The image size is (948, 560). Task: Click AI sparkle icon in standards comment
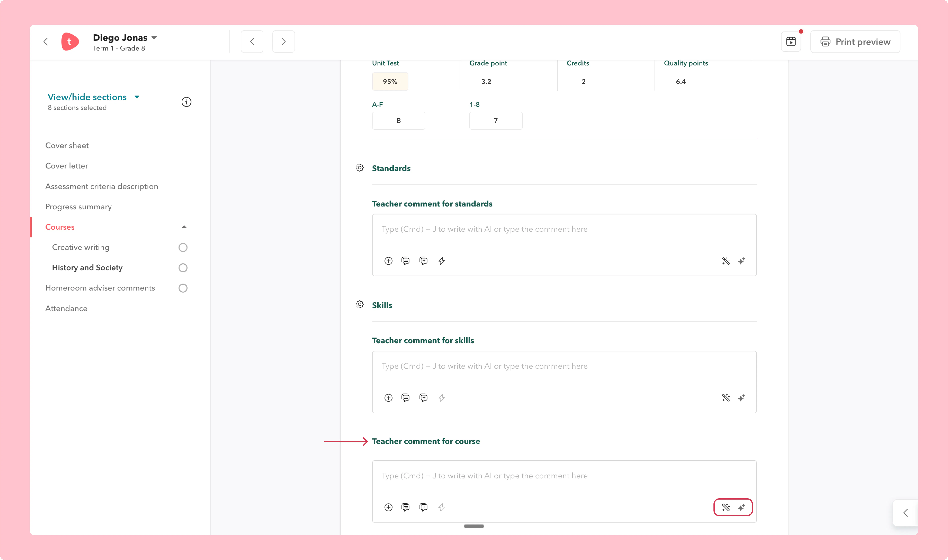pyautogui.click(x=742, y=261)
